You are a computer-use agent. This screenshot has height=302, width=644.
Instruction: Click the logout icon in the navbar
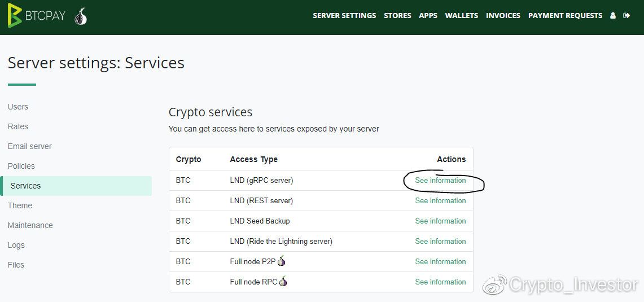(627, 16)
